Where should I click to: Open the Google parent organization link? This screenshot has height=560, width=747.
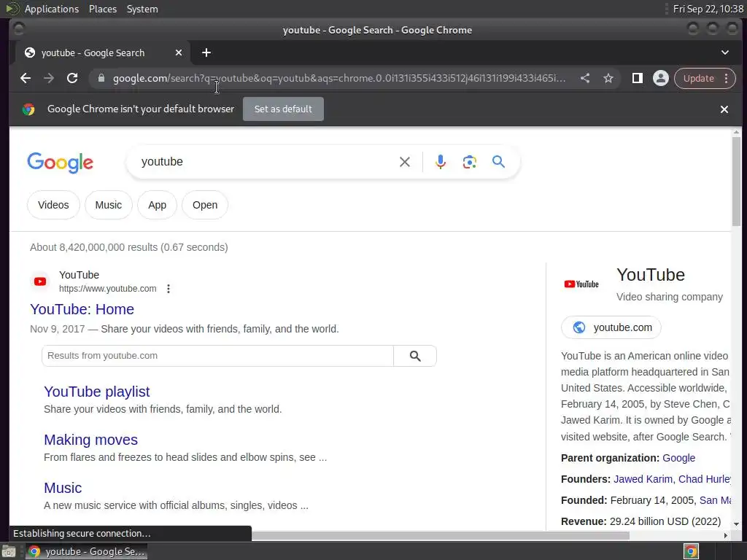click(x=678, y=458)
